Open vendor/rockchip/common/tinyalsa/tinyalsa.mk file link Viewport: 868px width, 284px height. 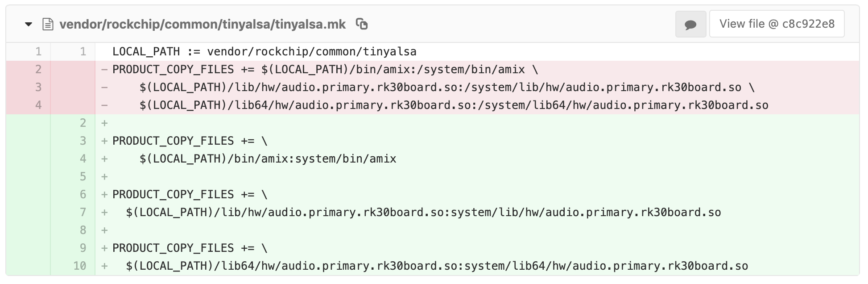click(203, 24)
